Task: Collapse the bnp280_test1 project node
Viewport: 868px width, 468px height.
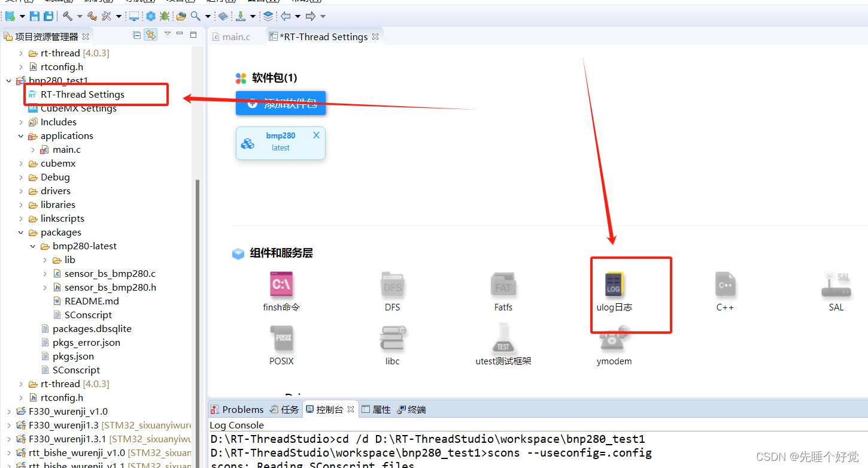Action: pos(8,80)
